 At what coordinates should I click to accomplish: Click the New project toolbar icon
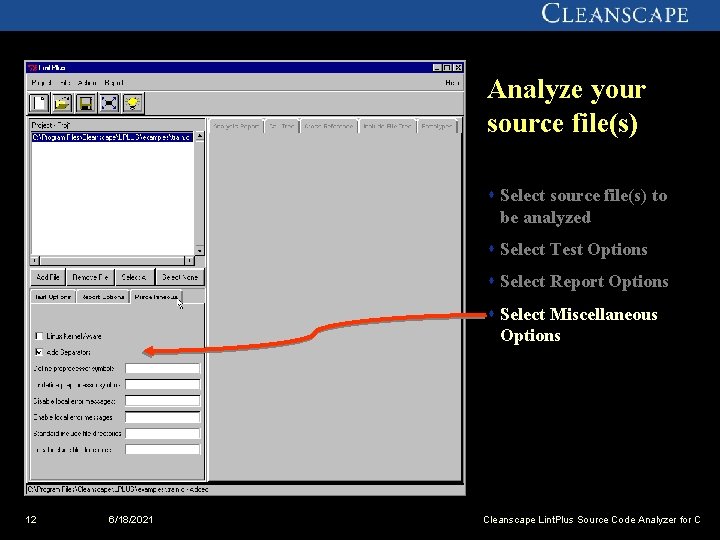click(x=39, y=103)
